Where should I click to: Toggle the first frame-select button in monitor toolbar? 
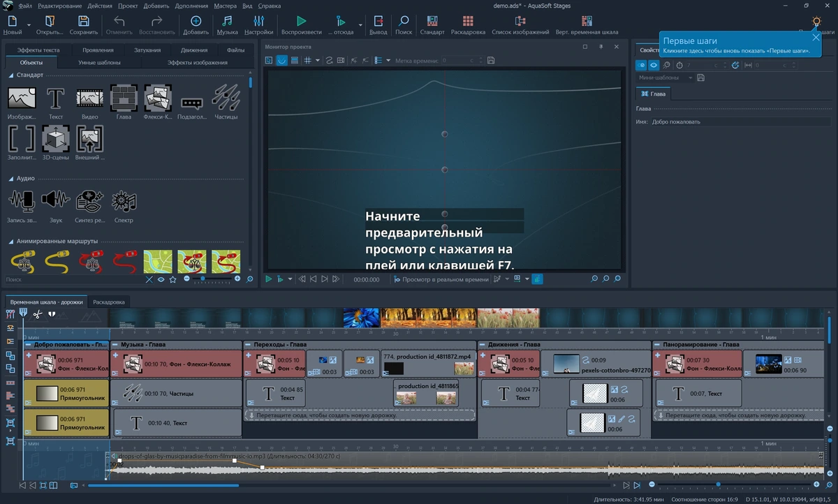pos(269,61)
